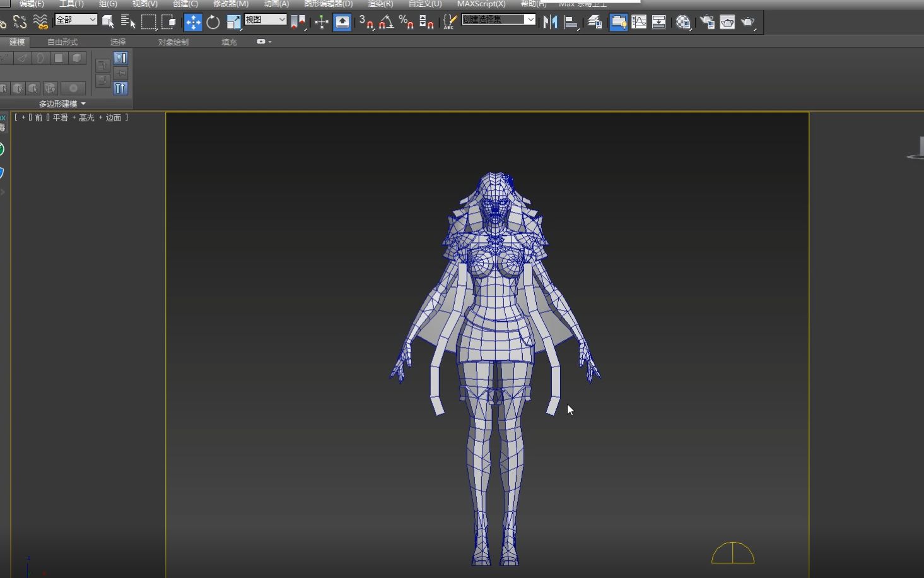Open the 渲染(R) menu
The image size is (924, 578).
[x=381, y=4]
